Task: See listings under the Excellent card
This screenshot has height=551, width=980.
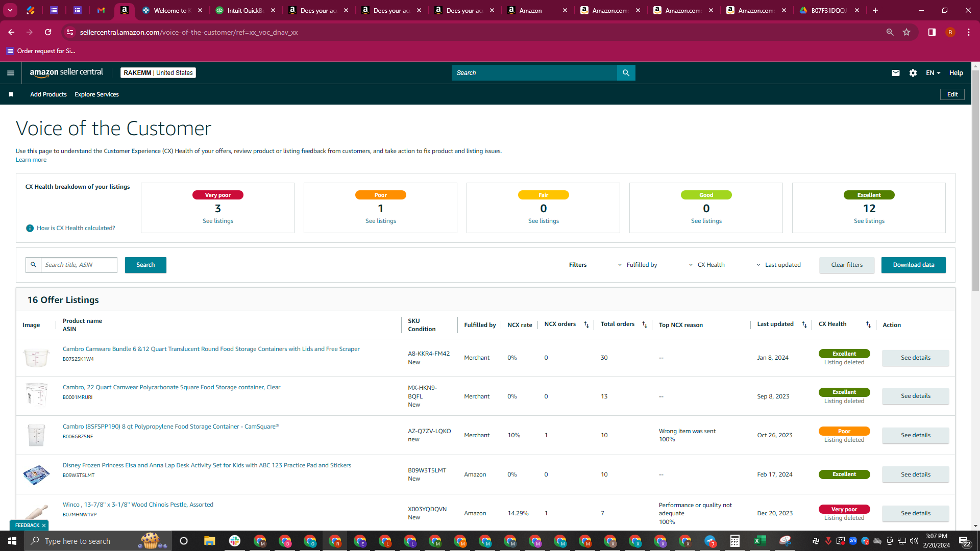Action: click(x=869, y=221)
